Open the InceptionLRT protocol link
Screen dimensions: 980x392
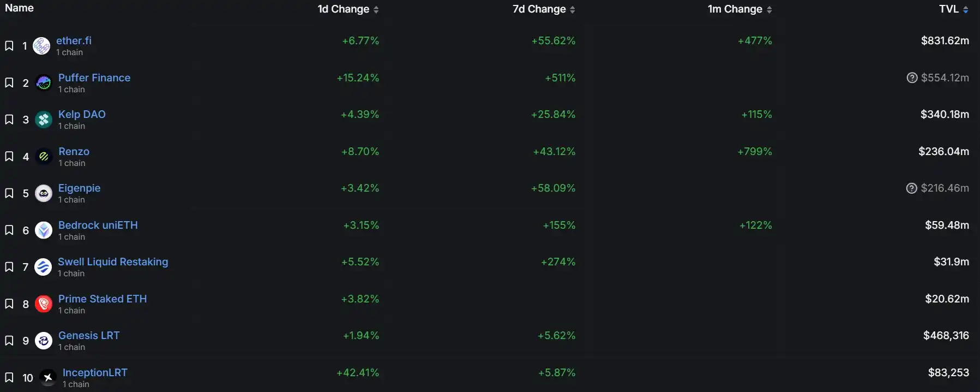tap(95, 372)
